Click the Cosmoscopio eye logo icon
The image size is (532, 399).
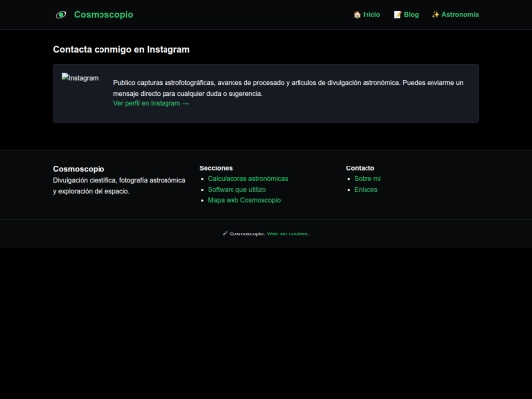point(61,15)
